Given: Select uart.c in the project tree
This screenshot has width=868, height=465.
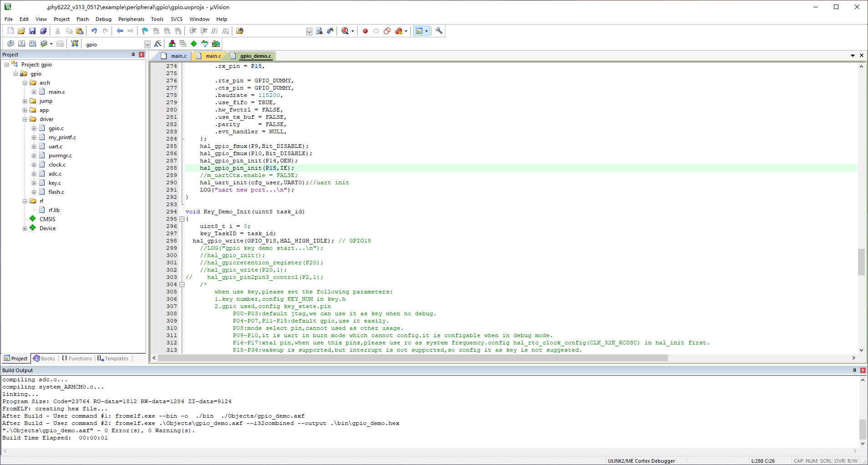Looking at the screenshot, I should click(56, 147).
